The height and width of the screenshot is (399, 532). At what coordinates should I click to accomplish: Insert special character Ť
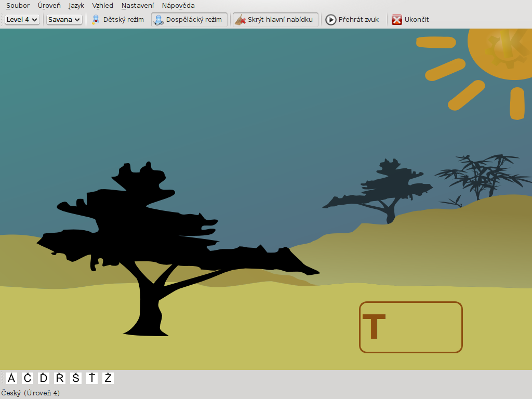(x=91, y=378)
